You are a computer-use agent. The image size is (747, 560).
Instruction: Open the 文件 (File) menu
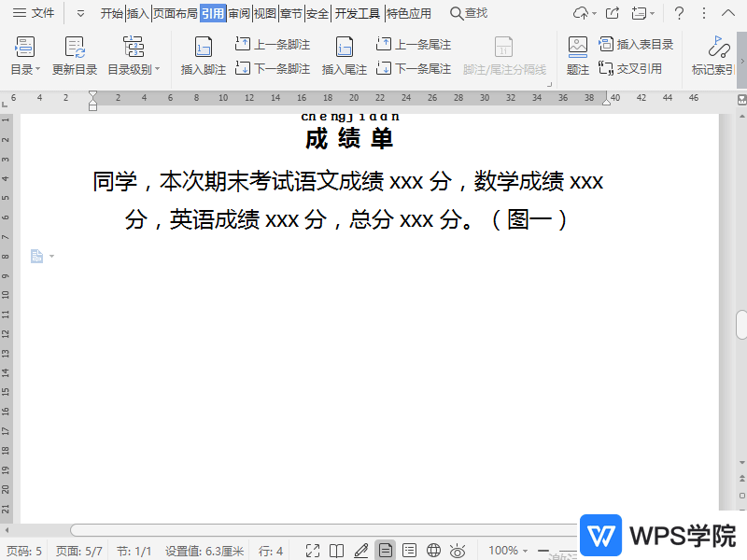[34, 13]
